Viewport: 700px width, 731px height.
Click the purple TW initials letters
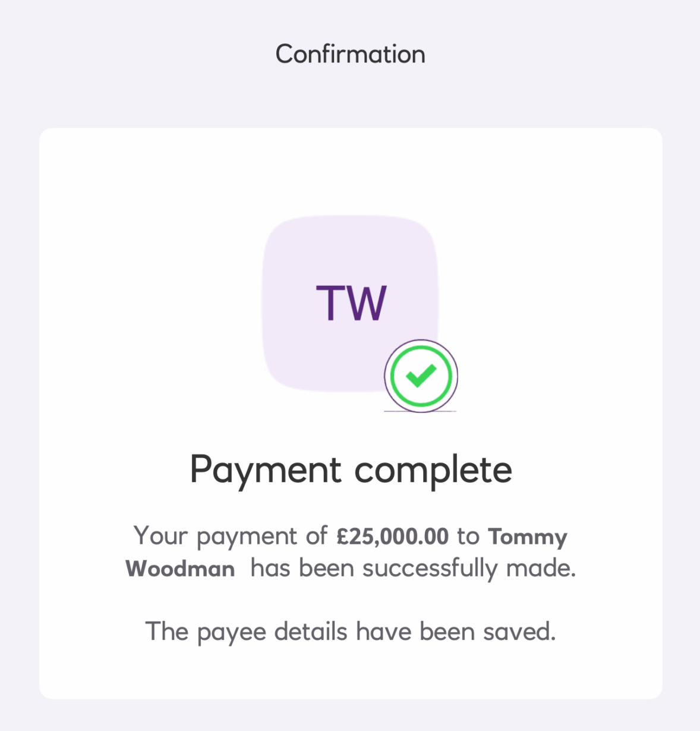click(351, 303)
